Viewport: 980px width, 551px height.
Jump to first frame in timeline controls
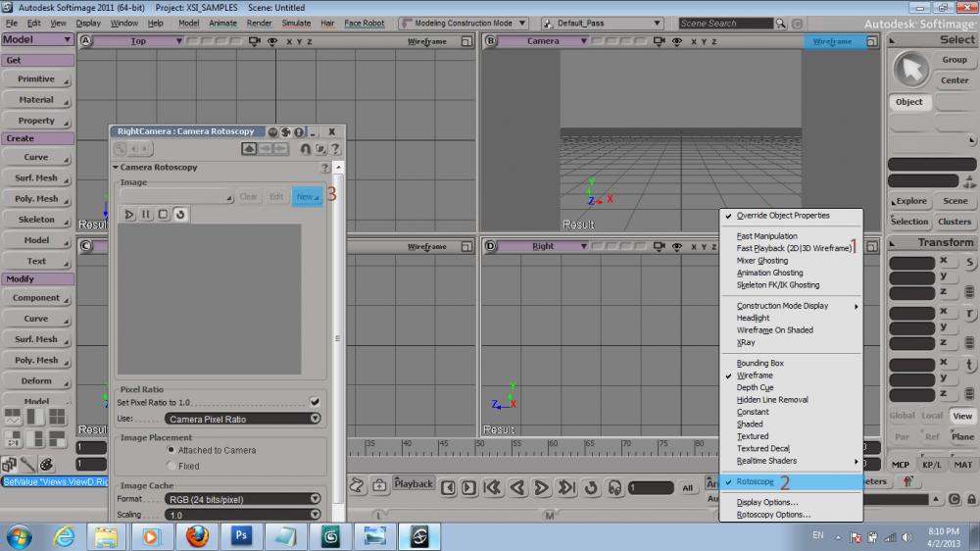point(493,487)
